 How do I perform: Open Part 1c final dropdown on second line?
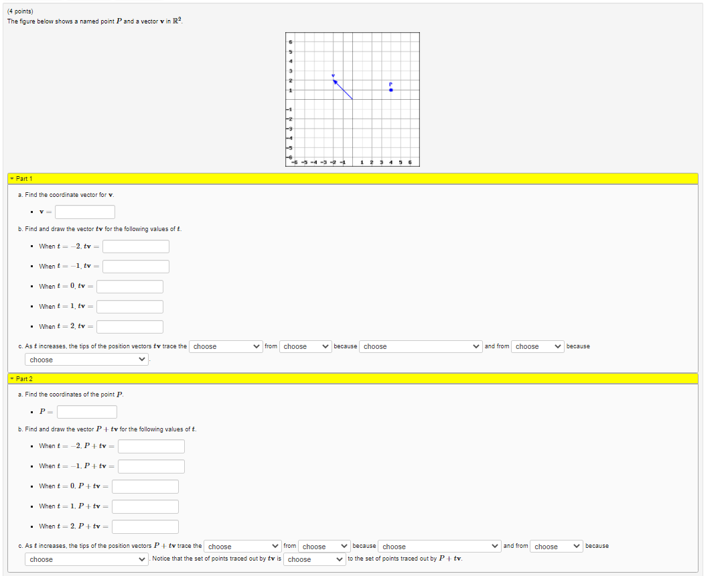(x=87, y=360)
